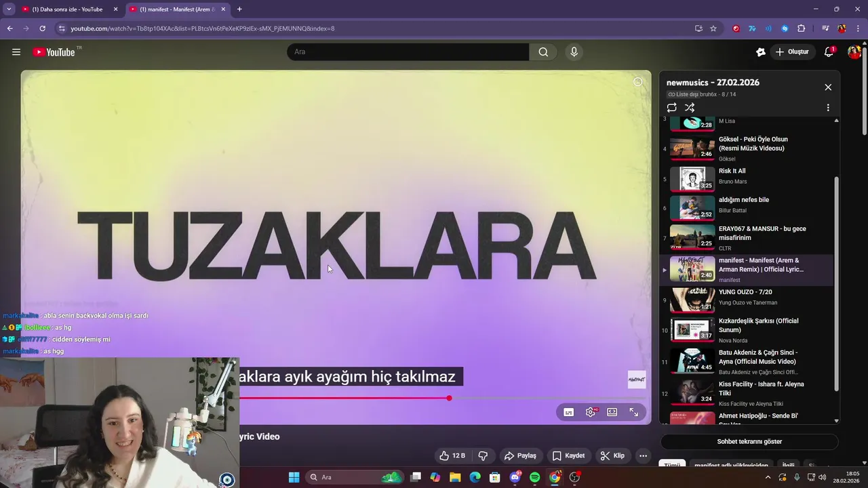Toggle playlist loop mode
This screenshot has width=868, height=488.
671,108
